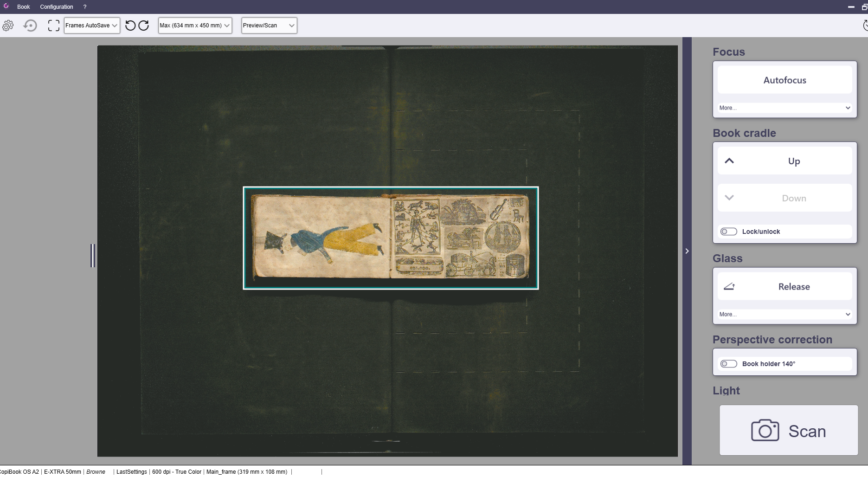Expand the Focus More... options
Viewport: 868px width, 477px height.
tap(784, 108)
